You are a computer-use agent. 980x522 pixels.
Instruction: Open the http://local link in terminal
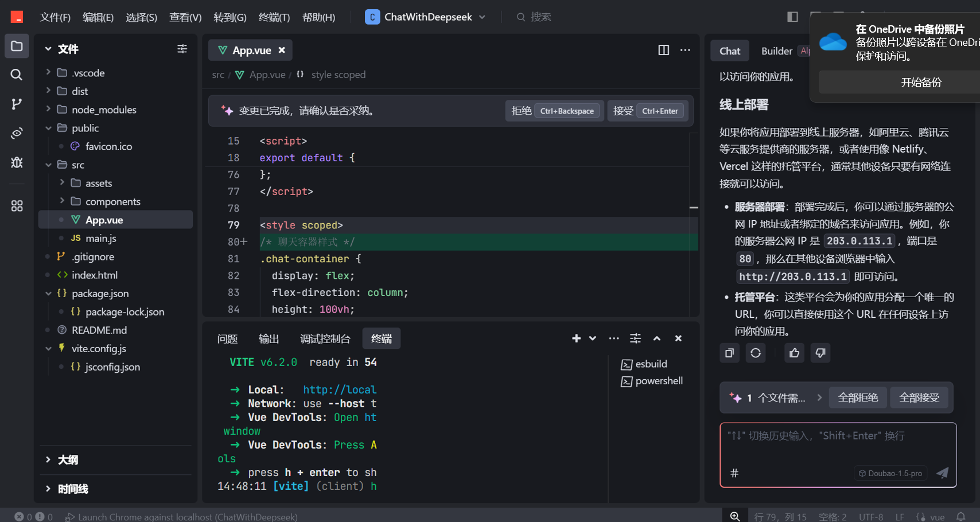click(x=340, y=389)
